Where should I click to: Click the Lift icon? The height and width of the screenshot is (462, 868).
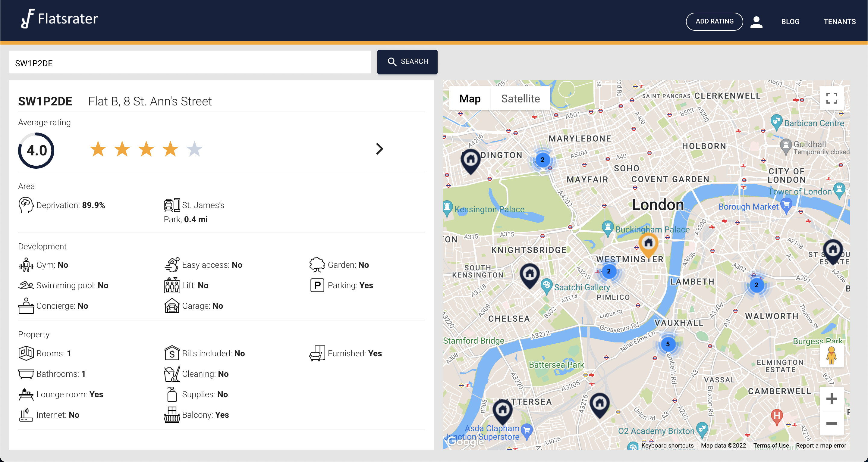click(x=172, y=285)
